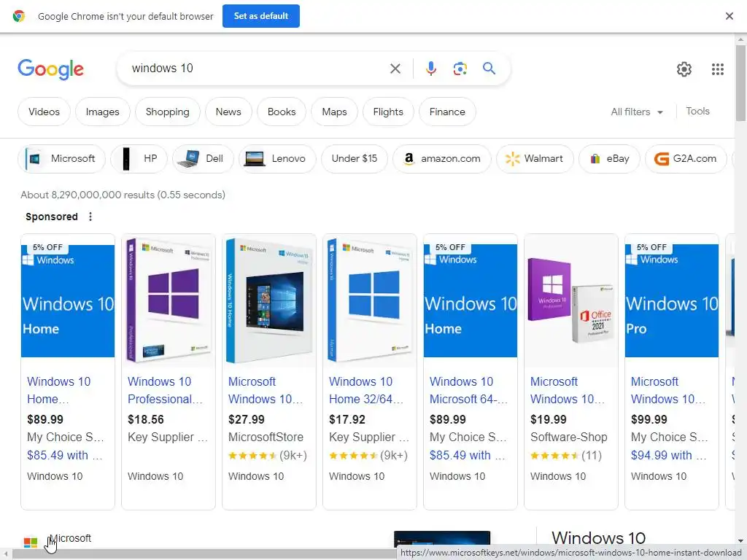This screenshot has width=747, height=560.
Task: Filter by the eBay chip
Action: 609,158
